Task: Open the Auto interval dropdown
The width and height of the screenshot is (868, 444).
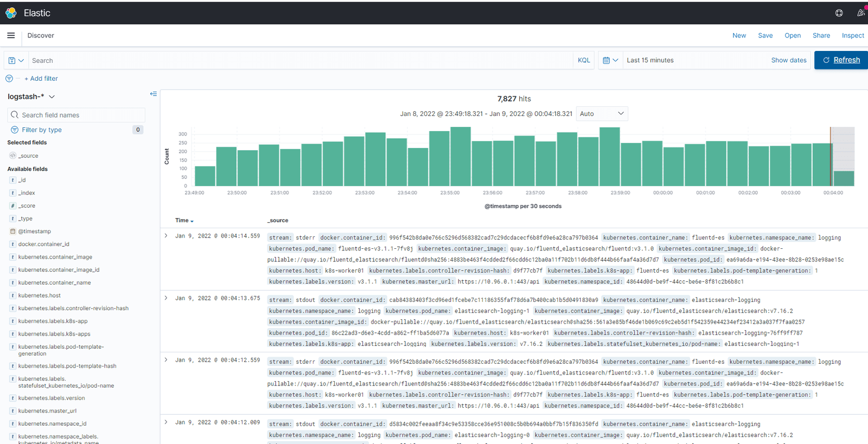Action: 602,114
